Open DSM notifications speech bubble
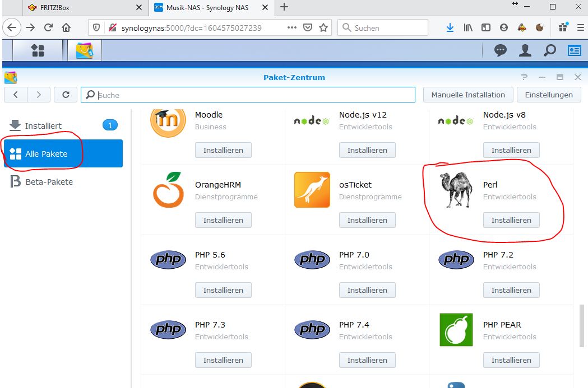This screenshot has height=388, width=588. (x=500, y=50)
